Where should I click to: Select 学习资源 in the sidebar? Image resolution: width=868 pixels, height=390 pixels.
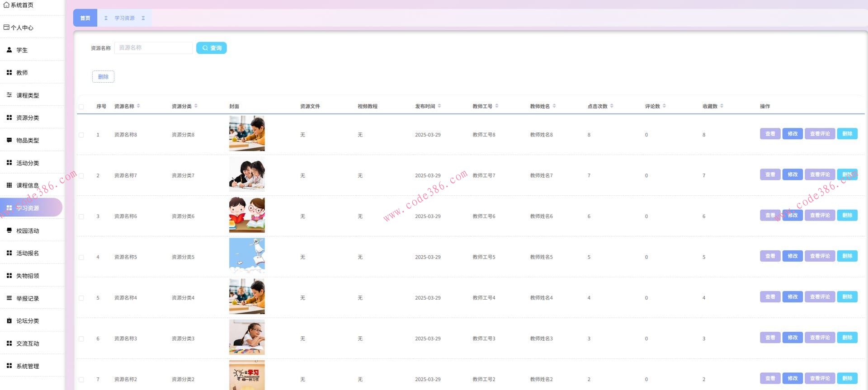[x=31, y=208]
